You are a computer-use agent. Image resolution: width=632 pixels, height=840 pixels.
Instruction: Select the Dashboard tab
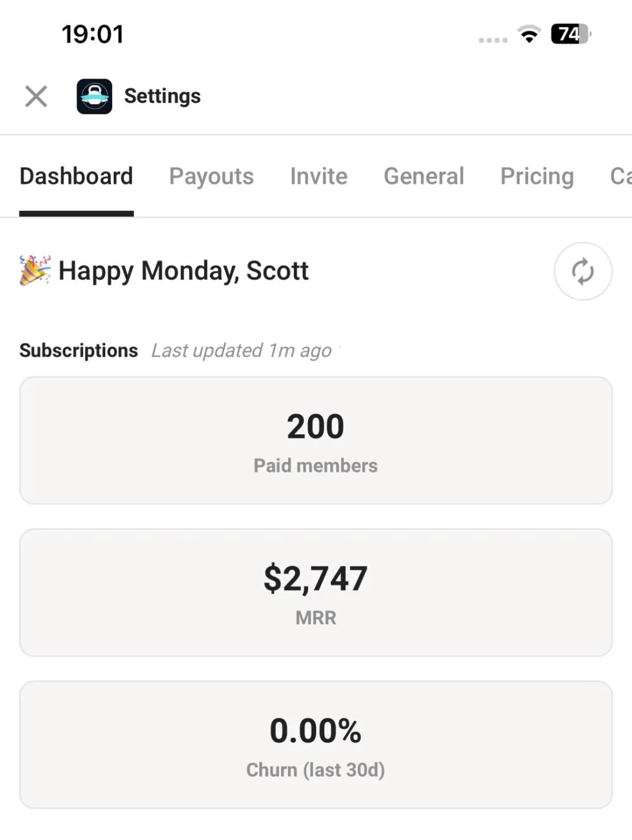point(76,176)
